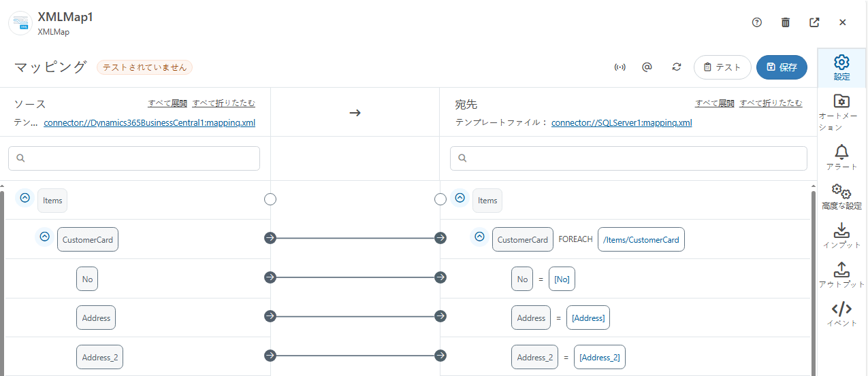Select destination No node box

pos(522,279)
